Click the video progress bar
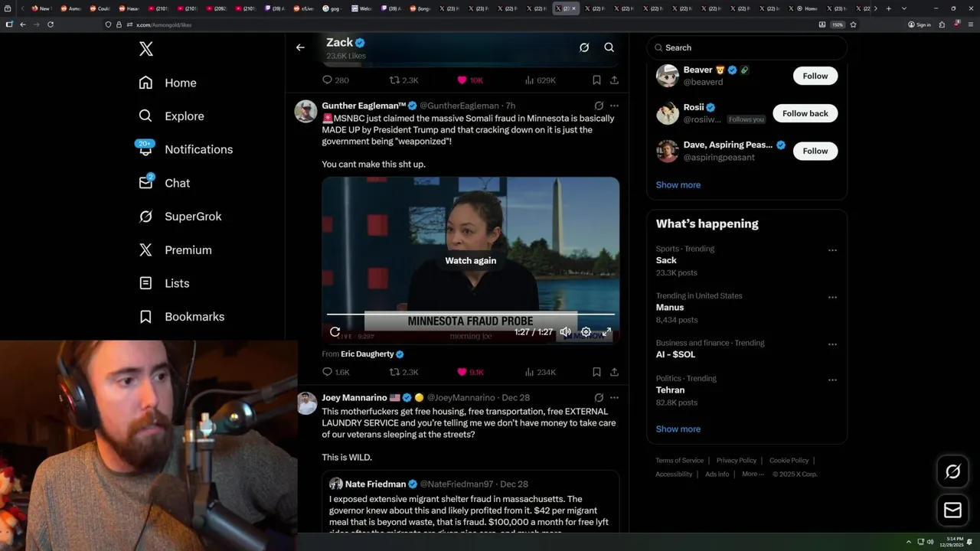 [471, 314]
